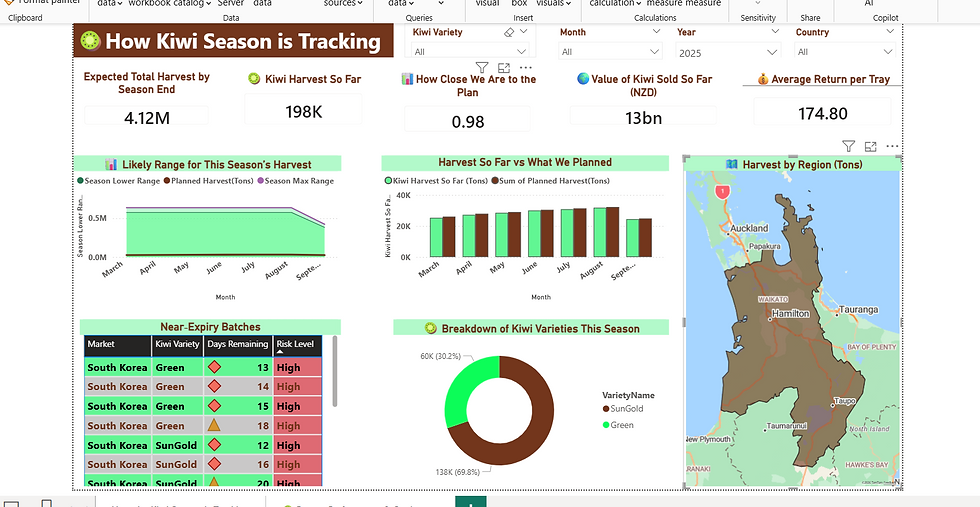Click Tauranga label on the map
Screen dimensions: 980x507
pyautogui.click(x=858, y=309)
